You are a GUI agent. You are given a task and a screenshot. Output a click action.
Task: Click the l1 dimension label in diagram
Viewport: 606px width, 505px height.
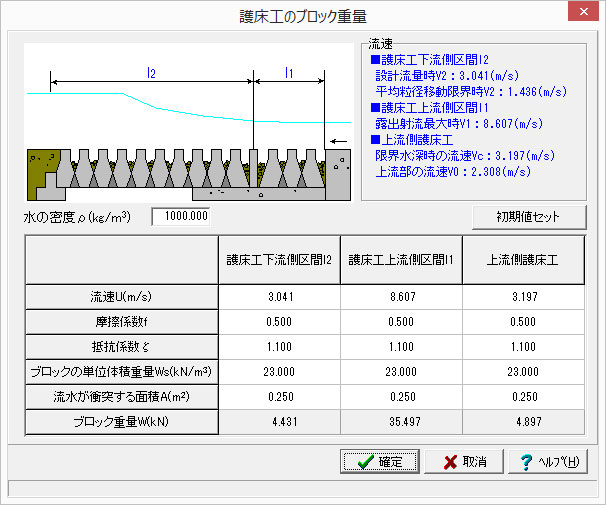pyautogui.click(x=289, y=73)
